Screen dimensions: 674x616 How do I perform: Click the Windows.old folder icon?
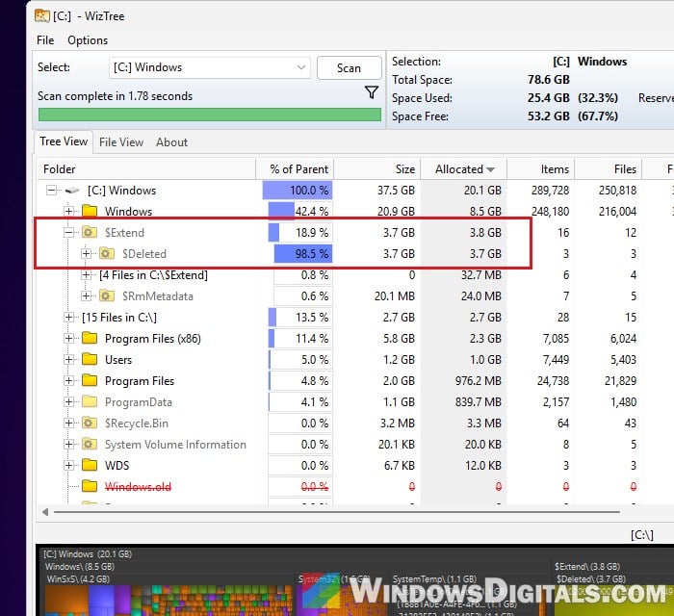pos(90,486)
